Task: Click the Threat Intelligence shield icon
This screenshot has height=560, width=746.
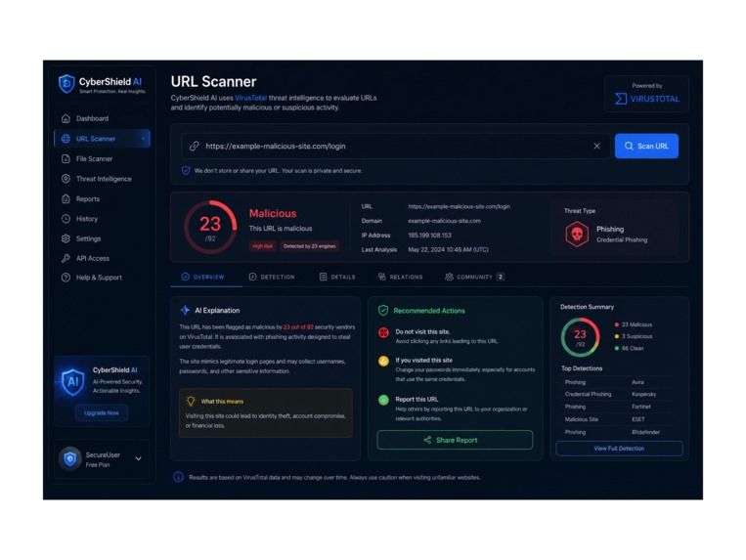Action: point(66,179)
